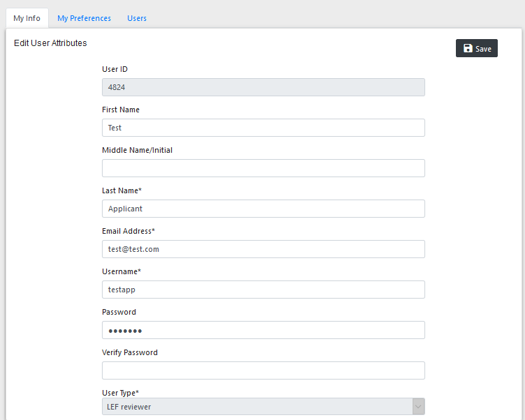Focus the Username field showing testapp
Screen dimensions: 525x420
[x=263, y=290]
